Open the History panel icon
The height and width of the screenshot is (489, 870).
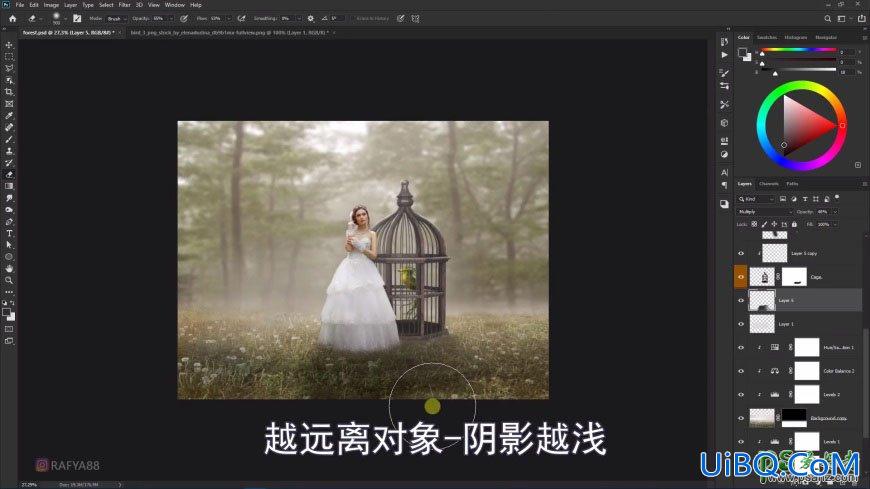(x=724, y=42)
